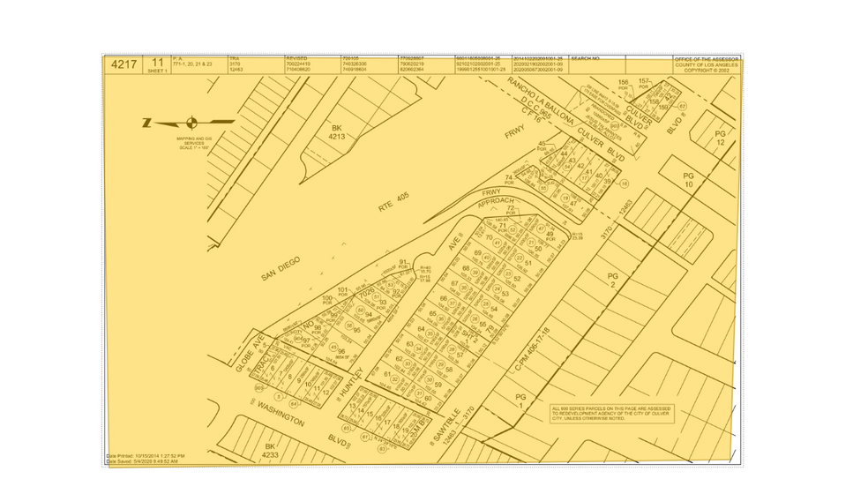Click lot number 61 on the map
Viewport: 868px width, 479px height.
387,375
